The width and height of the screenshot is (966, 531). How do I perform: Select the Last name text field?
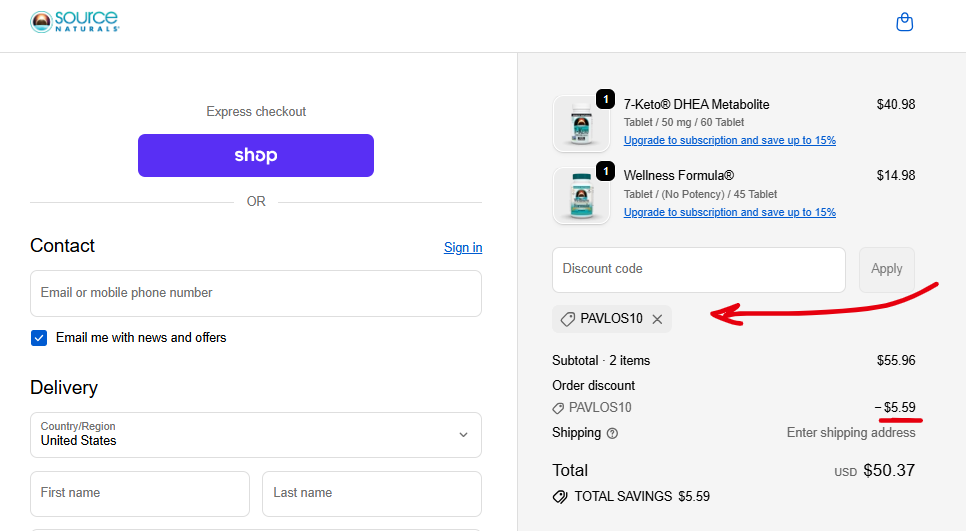371,493
